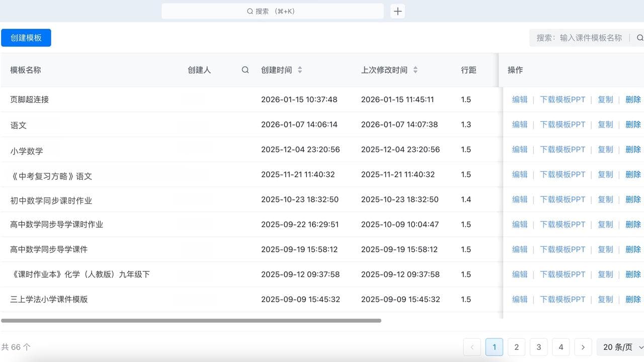Click 删除 for 初中数学同步课时作业
Image resolution: width=644 pixels, height=362 pixels.
click(x=633, y=199)
